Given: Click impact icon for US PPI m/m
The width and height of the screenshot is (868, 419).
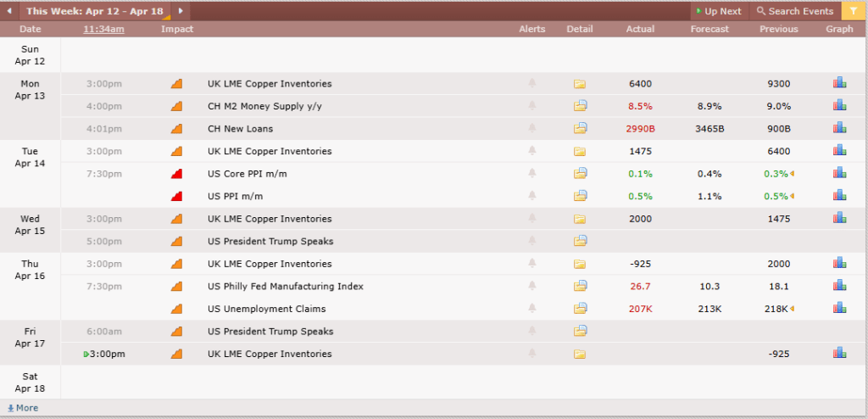Looking at the screenshot, I should click(177, 196).
